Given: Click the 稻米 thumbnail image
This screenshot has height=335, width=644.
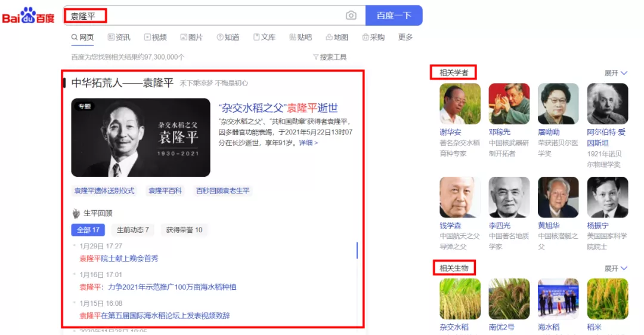Looking at the screenshot, I should [608, 299].
